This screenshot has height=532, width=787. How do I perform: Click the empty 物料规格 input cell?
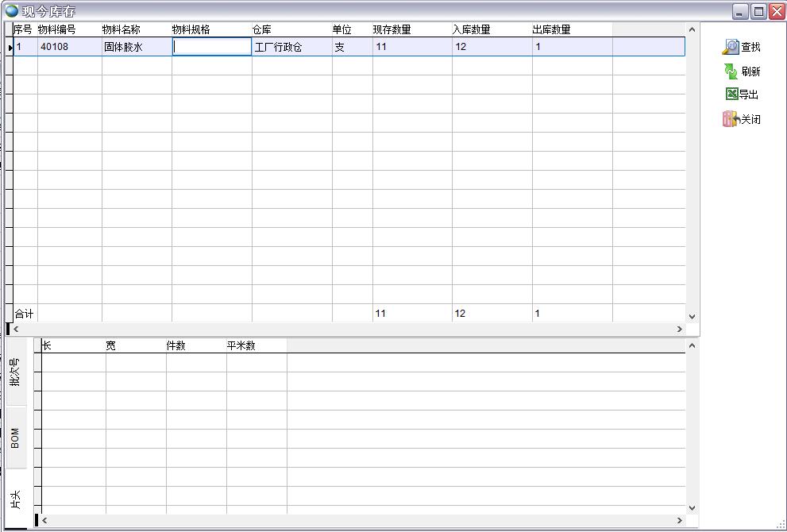click(211, 47)
